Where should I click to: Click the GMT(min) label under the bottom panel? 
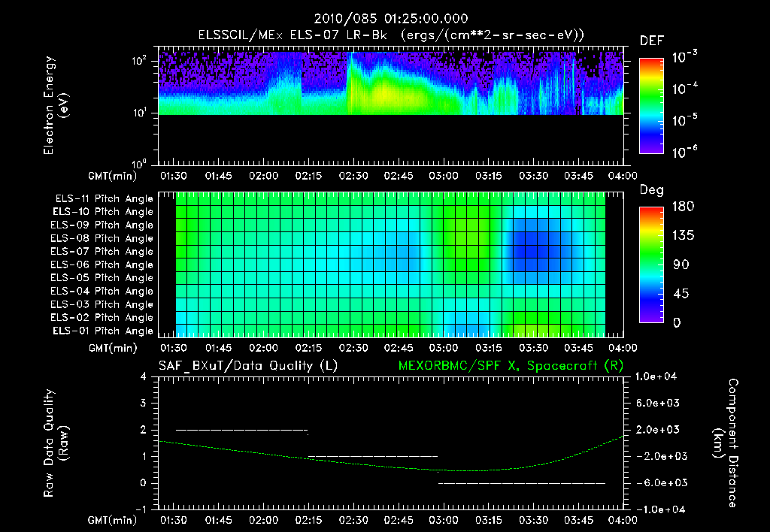(113, 520)
